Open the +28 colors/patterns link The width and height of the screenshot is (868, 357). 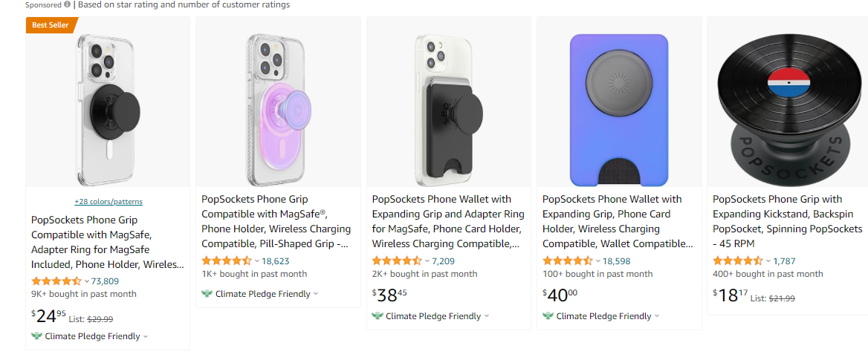click(108, 202)
